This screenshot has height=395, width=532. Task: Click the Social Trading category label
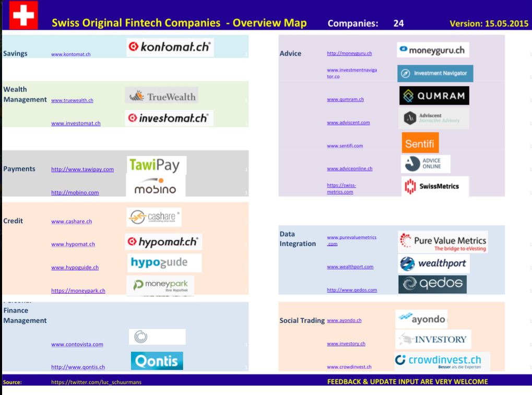[302, 320]
